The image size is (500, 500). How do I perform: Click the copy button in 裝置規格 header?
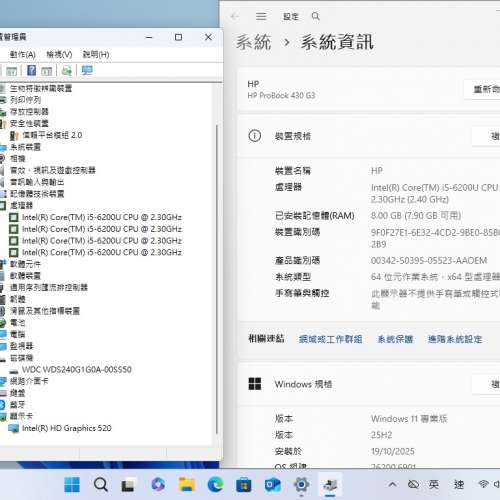coord(486,136)
